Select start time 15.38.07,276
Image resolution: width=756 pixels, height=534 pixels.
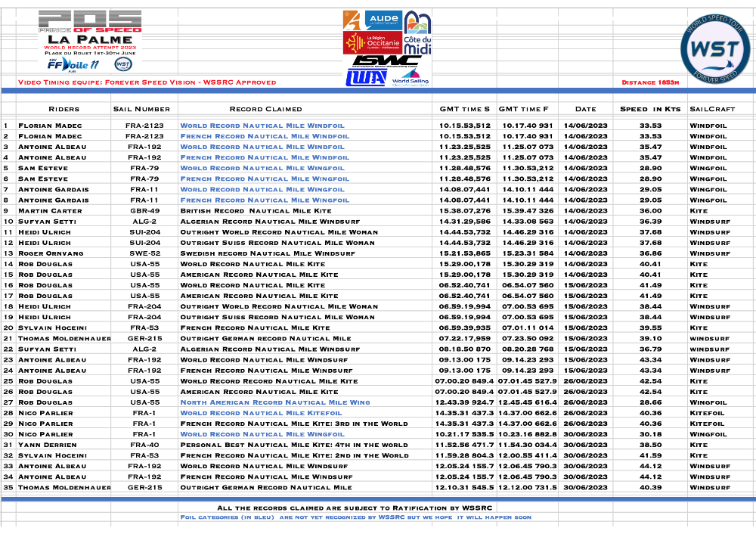[x=464, y=211]
